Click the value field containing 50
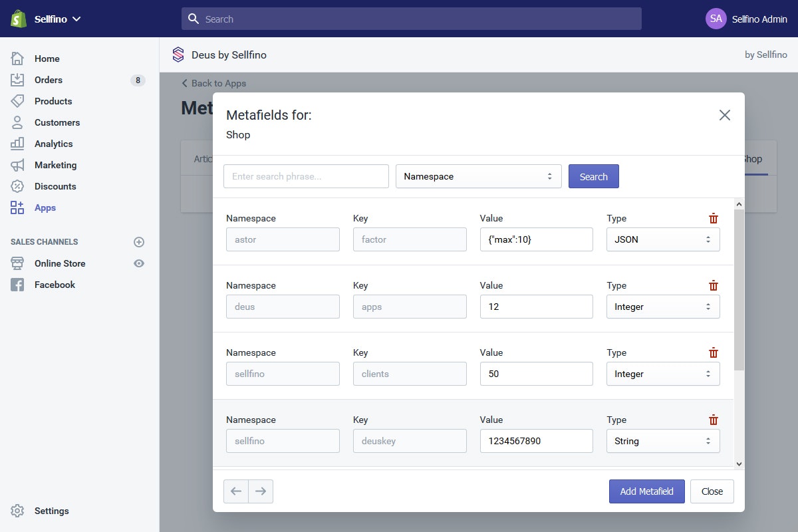 pyautogui.click(x=536, y=374)
